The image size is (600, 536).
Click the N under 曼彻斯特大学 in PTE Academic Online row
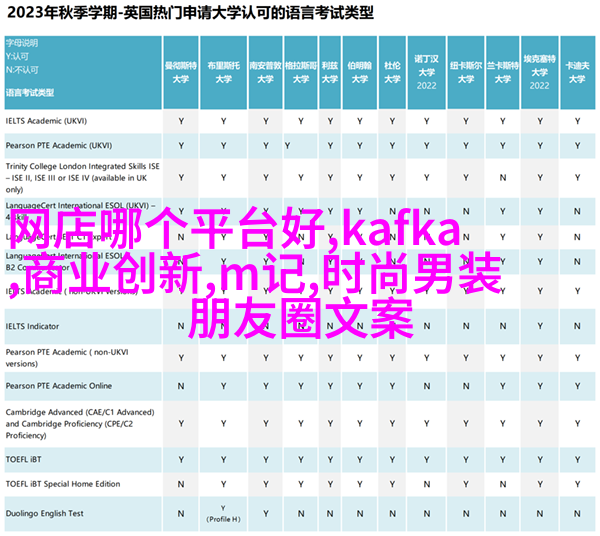(x=181, y=386)
